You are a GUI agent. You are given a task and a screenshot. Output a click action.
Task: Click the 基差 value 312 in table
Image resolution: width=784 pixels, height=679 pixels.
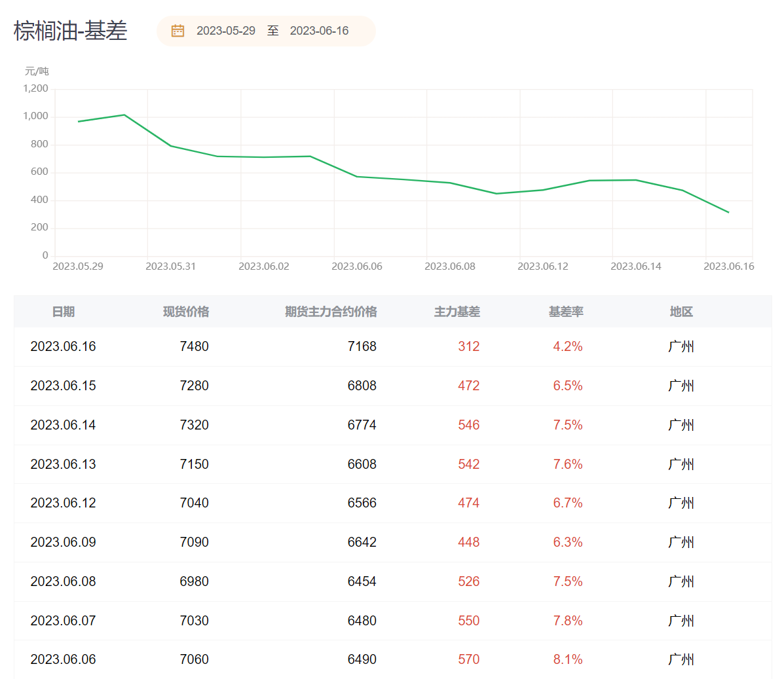tap(468, 346)
